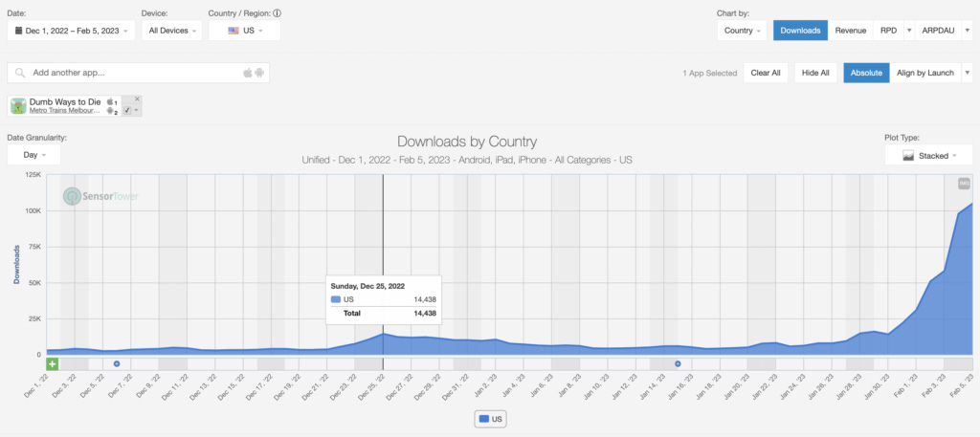The height and width of the screenshot is (437, 980).
Task: Expand the arrow next to Align by Launch
Action: click(x=968, y=73)
